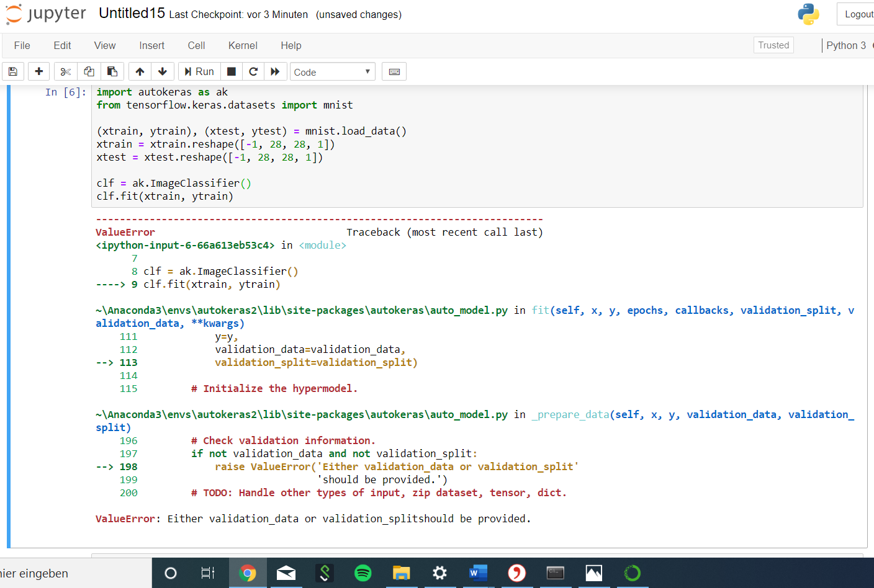874x588 pixels.
Task: Open the Insert menu
Action: (152, 45)
